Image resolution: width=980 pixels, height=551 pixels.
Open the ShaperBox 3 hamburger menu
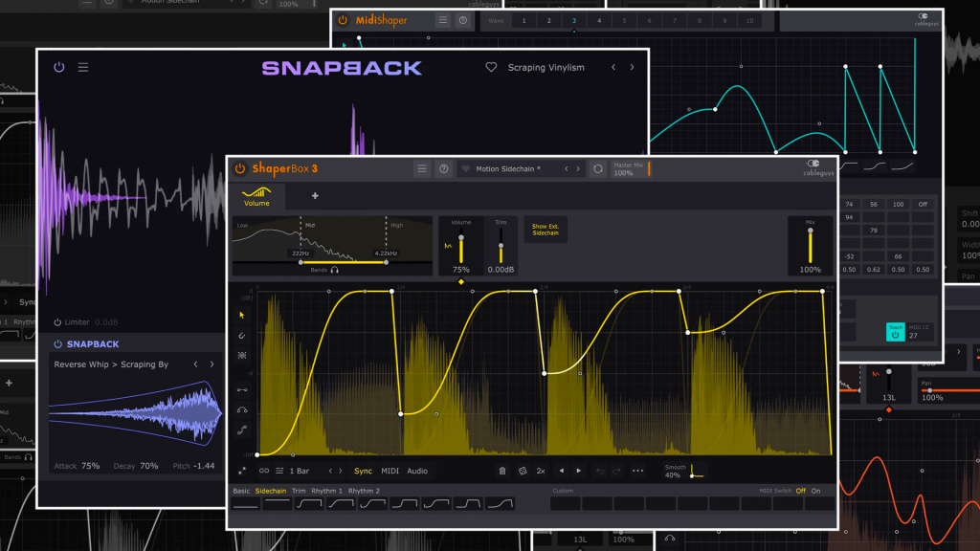tap(422, 168)
